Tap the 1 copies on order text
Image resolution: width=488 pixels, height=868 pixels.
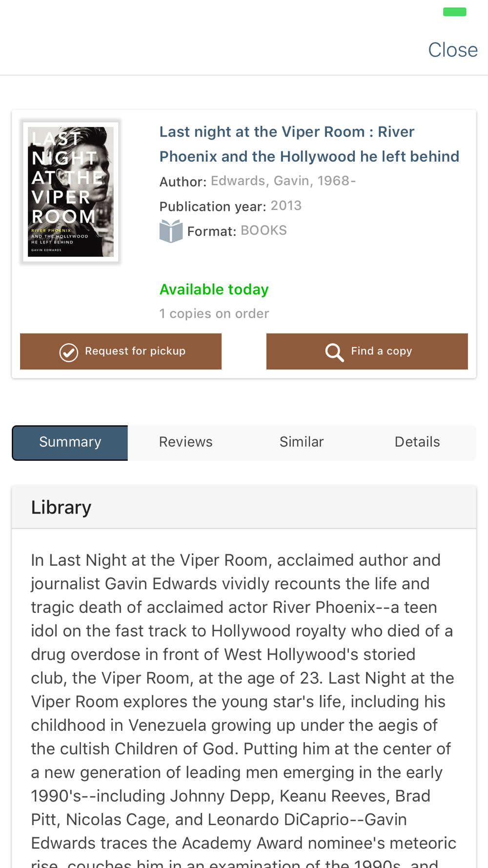tap(214, 313)
